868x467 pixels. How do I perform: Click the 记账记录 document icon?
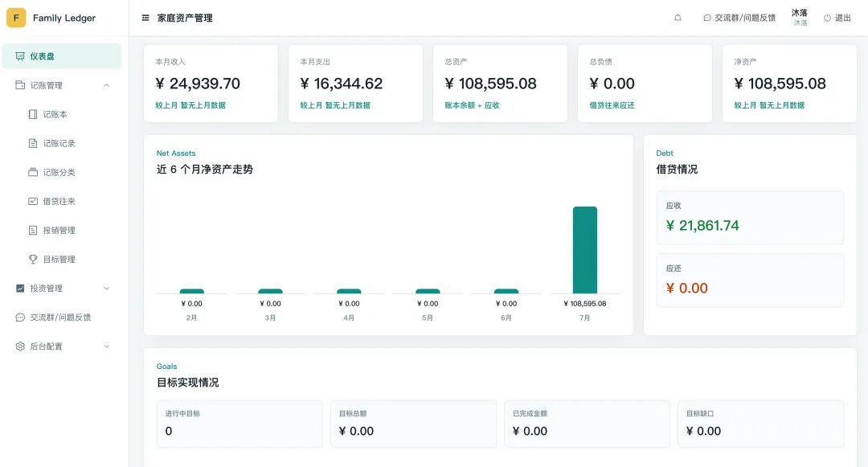[x=33, y=143]
